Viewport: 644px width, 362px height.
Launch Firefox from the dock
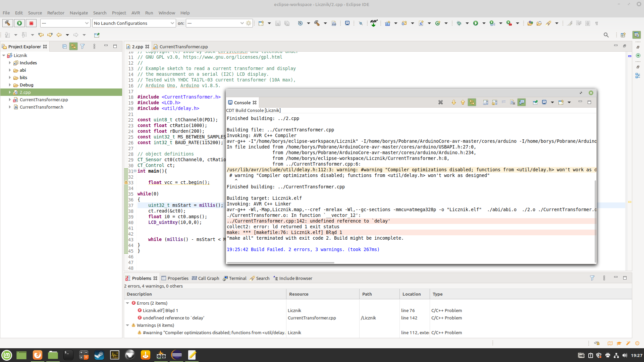click(37, 355)
